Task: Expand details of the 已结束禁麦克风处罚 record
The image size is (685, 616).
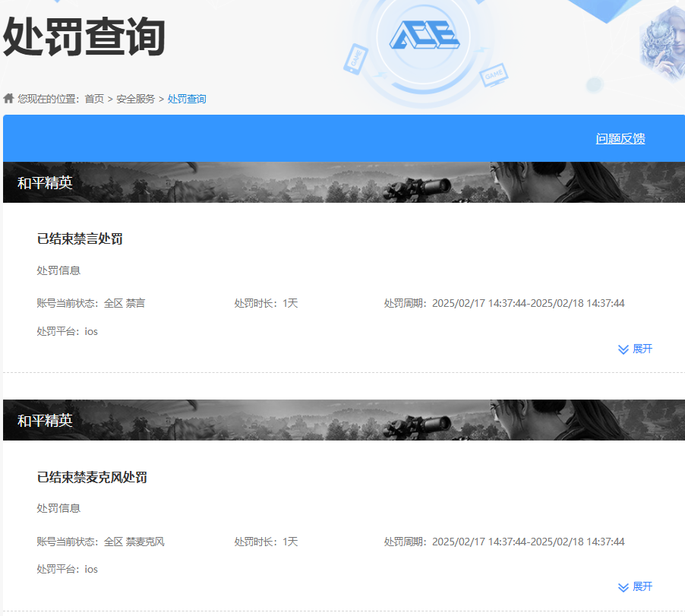Action: pos(635,586)
